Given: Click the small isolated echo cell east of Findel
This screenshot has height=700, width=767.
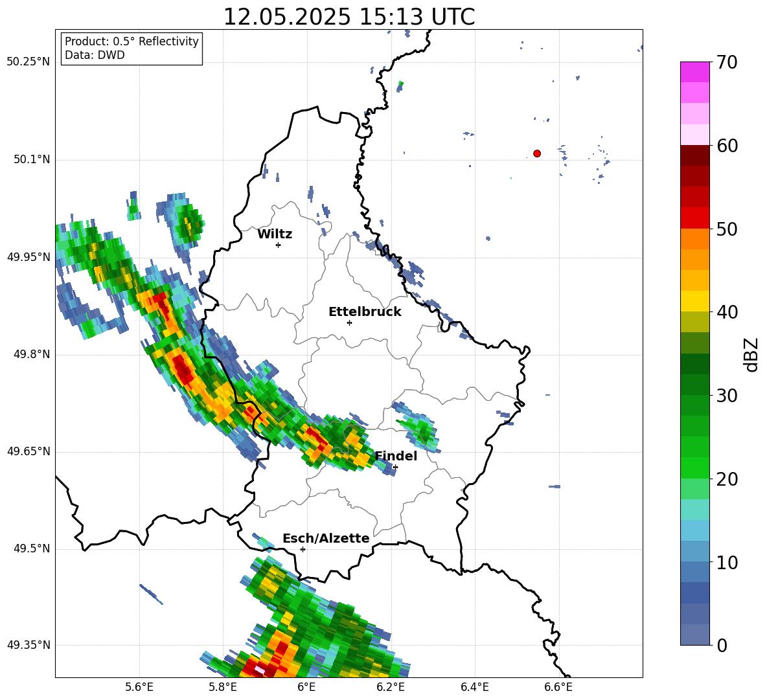Looking at the screenshot, I should (x=417, y=426).
